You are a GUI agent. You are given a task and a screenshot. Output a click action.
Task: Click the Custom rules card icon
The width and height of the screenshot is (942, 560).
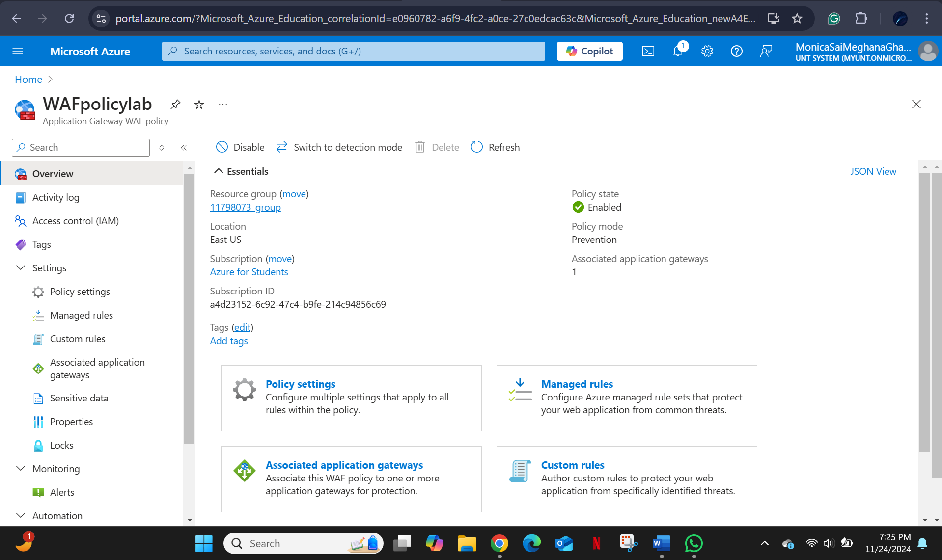(520, 471)
